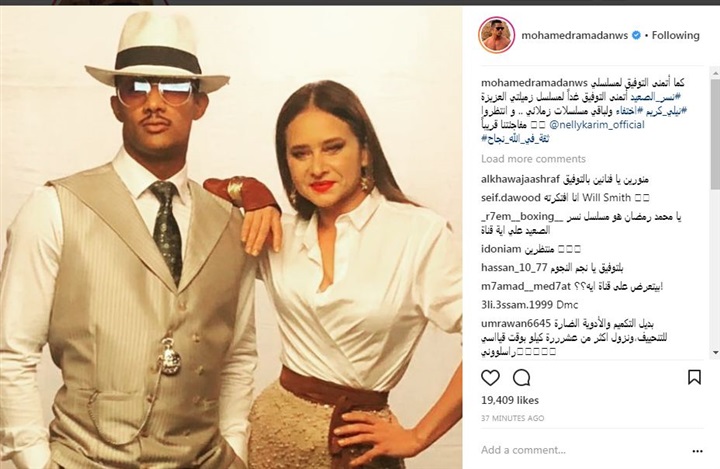Open comments via the speech bubble icon
This screenshot has width=720, height=469.
522,378
